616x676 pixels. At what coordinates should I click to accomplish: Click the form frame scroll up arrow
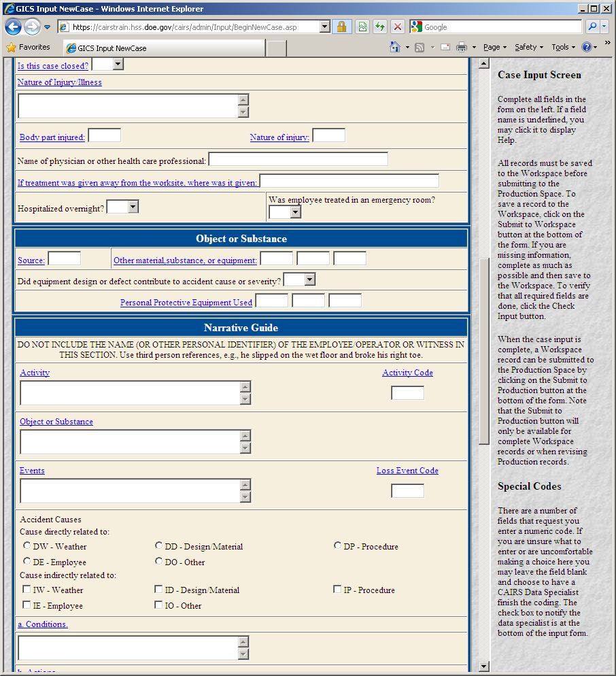(484, 64)
